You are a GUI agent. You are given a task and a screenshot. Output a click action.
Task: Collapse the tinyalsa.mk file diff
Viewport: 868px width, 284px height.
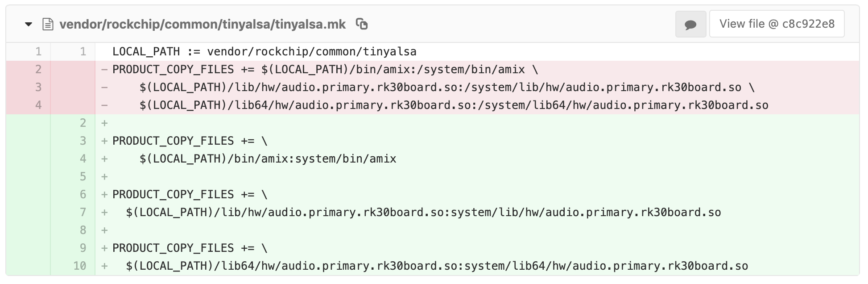click(x=29, y=24)
